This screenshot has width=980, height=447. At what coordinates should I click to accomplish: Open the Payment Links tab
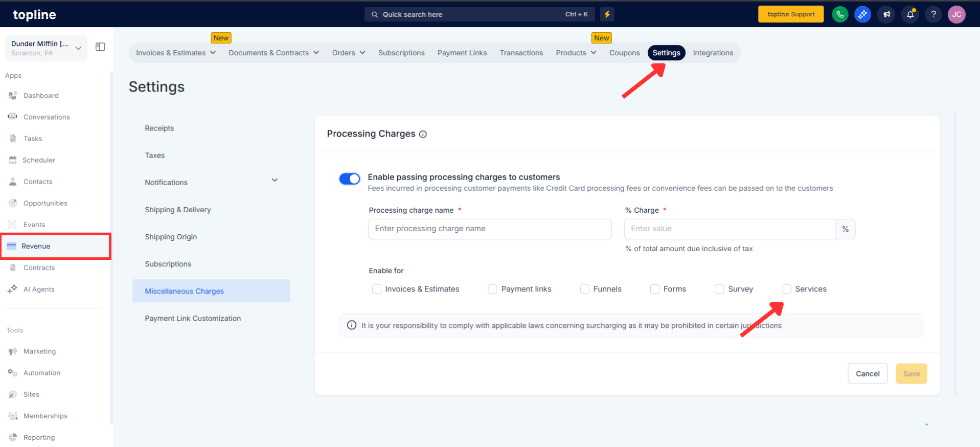coord(462,53)
